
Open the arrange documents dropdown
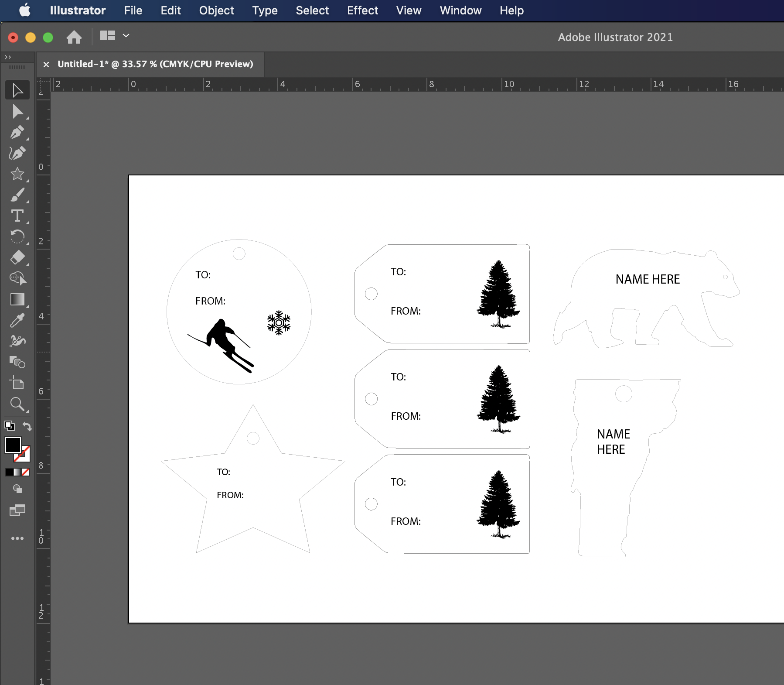126,36
